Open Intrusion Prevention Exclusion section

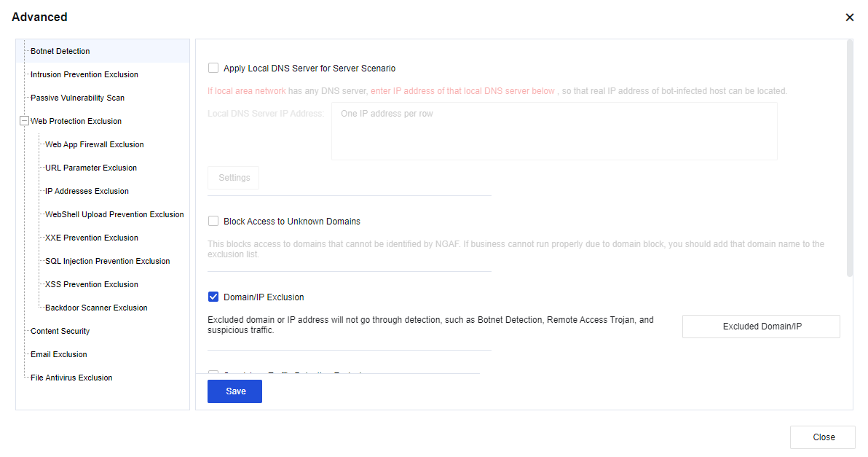(84, 74)
